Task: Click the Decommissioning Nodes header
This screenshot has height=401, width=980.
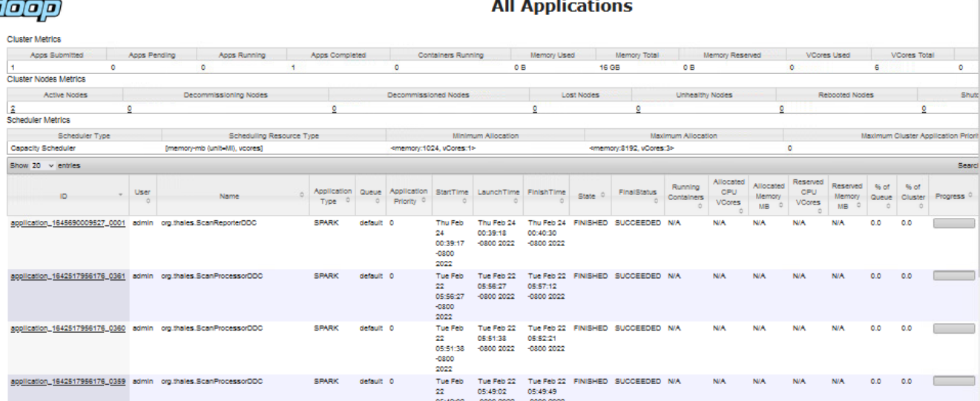Action: (x=226, y=95)
